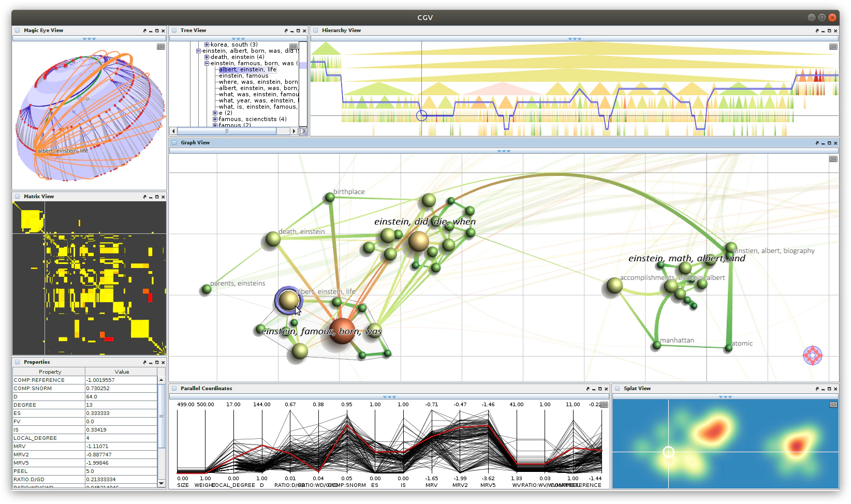
Task: Open Parallel Coordinates settings sliders icon
Action: tap(604, 405)
